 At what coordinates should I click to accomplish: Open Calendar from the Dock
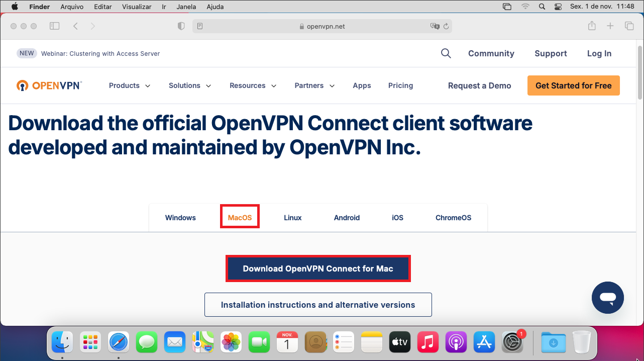click(287, 342)
